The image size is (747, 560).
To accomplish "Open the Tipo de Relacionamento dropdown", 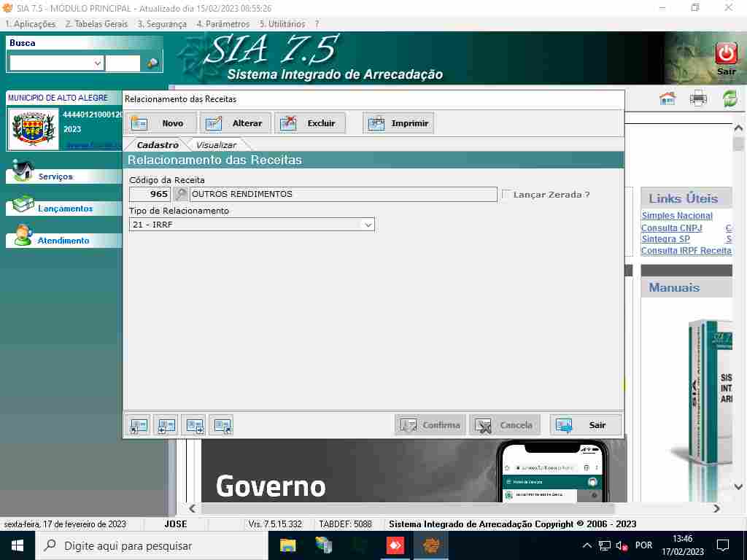I will pos(368,225).
